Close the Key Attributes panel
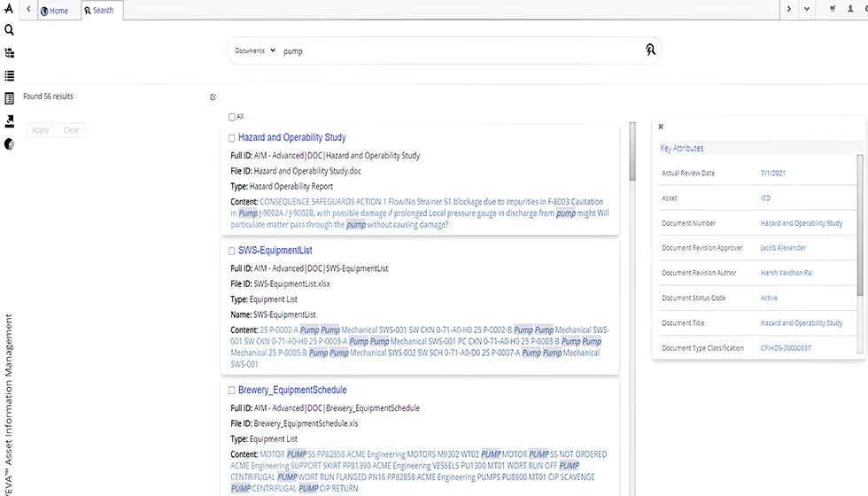The height and width of the screenshot is (496, 868). [x=661, y=127]
